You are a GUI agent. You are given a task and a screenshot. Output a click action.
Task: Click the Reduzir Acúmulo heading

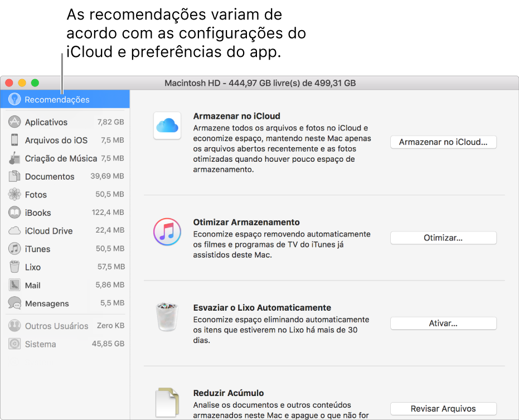(229, 393)
